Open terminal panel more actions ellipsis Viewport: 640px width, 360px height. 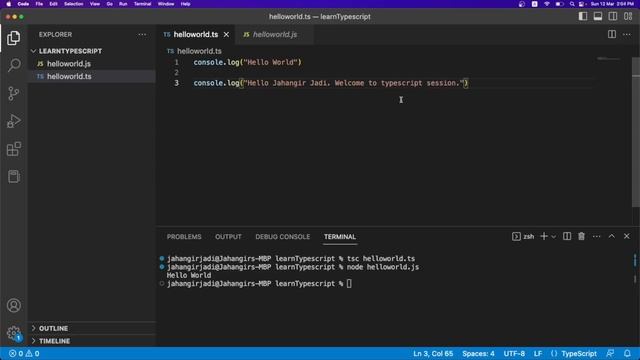[596, 236]
